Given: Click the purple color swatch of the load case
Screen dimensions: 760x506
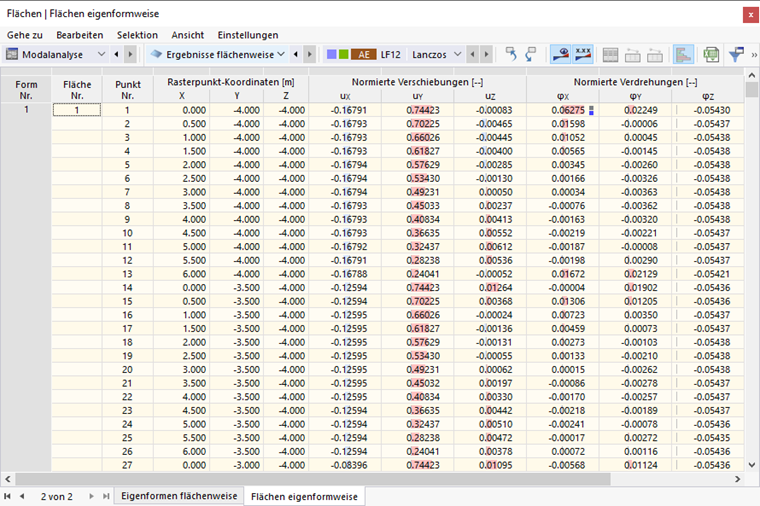Looking at the screenshot, I should point(332,54).
